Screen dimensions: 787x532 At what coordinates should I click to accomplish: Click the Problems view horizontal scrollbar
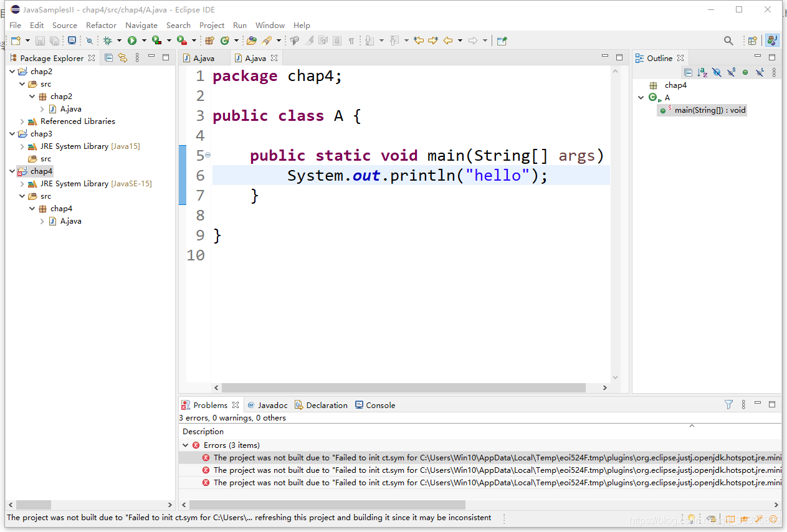pyautogui.click(x=327, y=505)
